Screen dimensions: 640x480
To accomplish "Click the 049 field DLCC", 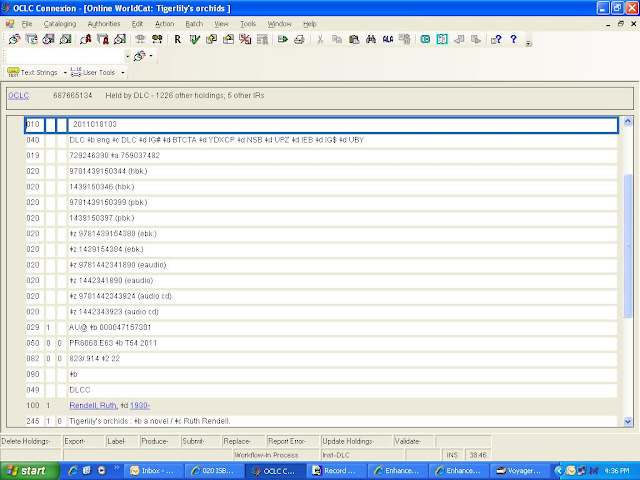I will (x=342, y=390).
